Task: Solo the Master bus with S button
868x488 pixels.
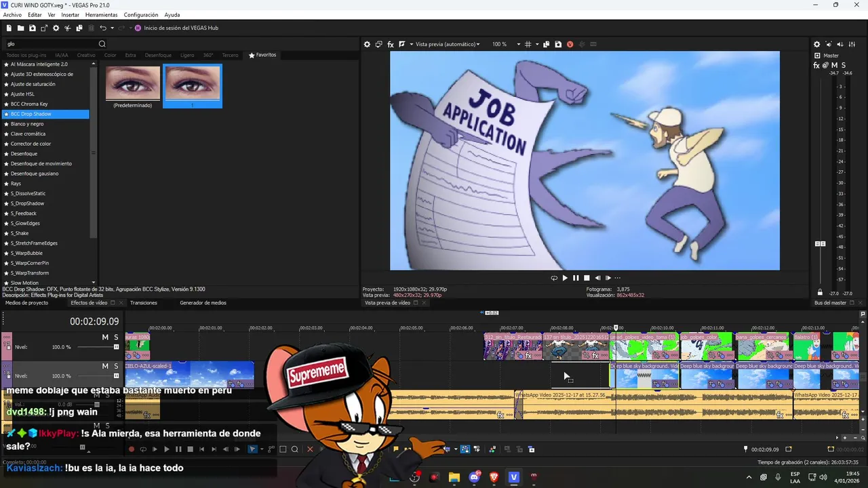Action: (843, 65)
